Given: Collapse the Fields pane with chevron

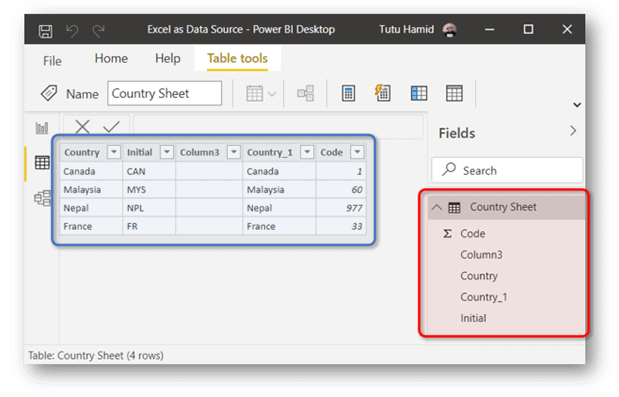Looking at the screenshot, I should [573, 131].
